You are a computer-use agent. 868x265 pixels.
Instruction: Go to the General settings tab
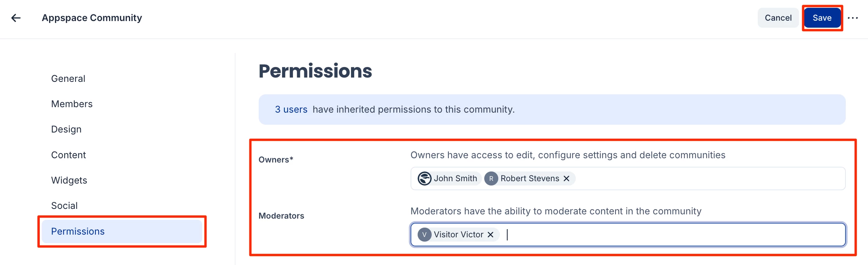tap(68, 79)
